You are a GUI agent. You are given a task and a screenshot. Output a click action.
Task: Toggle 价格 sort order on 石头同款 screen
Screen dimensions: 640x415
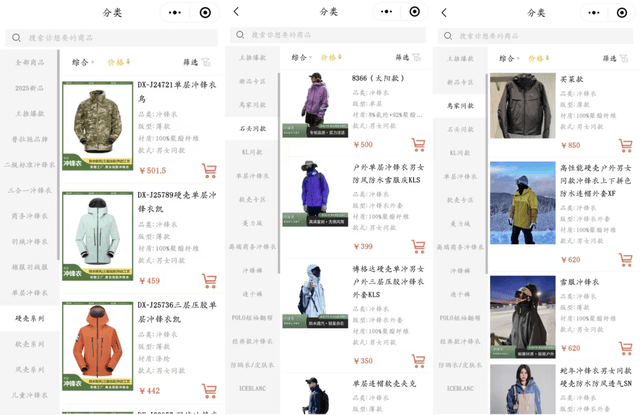tap(331, 57)
